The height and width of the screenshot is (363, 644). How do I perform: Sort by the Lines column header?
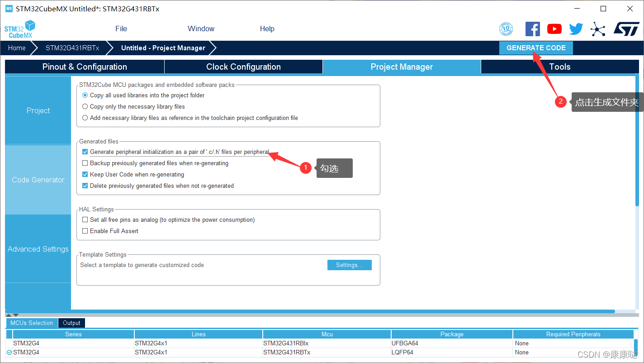pos(199,334)
